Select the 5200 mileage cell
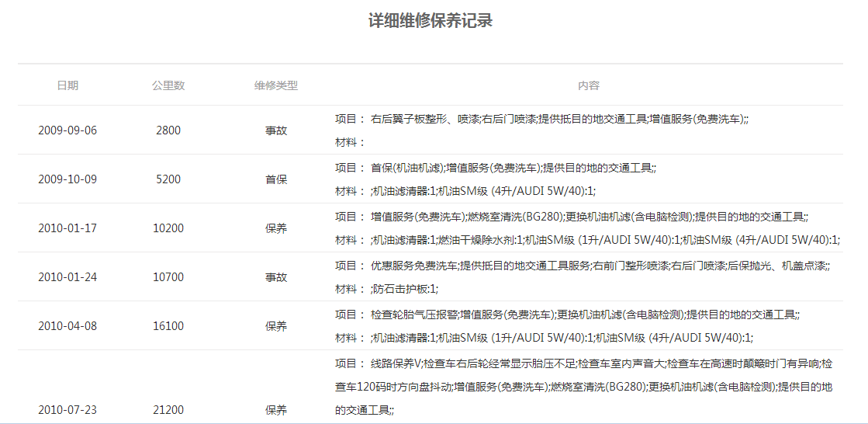Image resolution: width=868 pixels, height=424 pixels. tap(168, 179)
